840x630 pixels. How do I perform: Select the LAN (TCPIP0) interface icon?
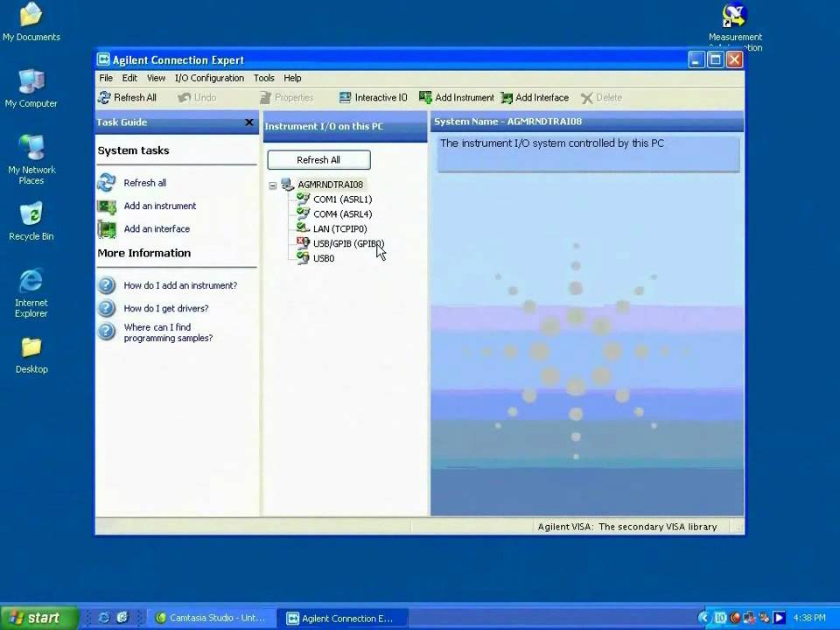tap(304, 228)
